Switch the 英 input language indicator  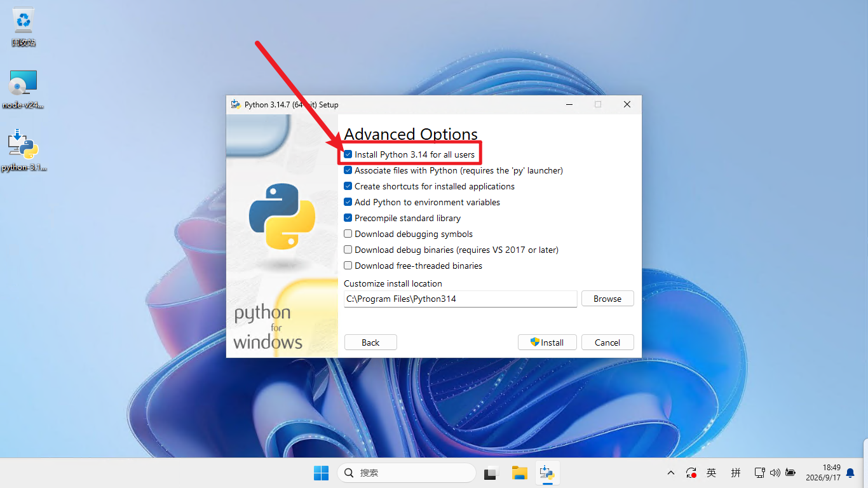click(x=712, y=473)
